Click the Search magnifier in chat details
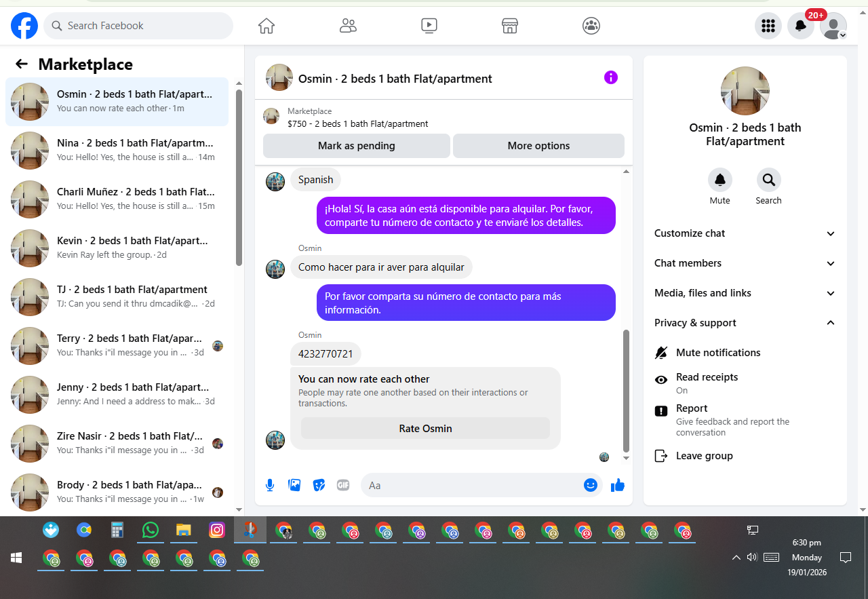The width and height of the screenshot is (868, 599). click(x=769, y=180)
